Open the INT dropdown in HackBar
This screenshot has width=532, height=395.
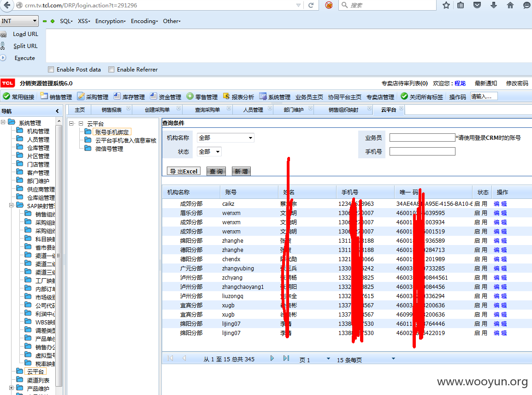(19, 21)
